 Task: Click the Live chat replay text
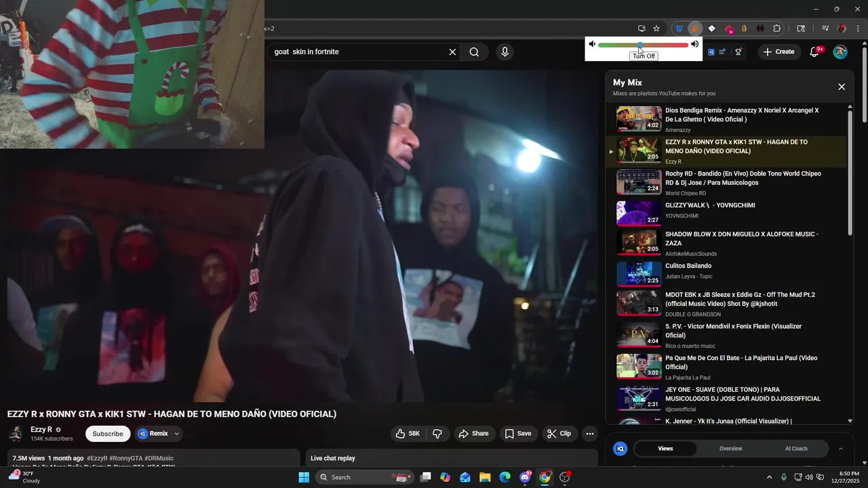[333, 458]
